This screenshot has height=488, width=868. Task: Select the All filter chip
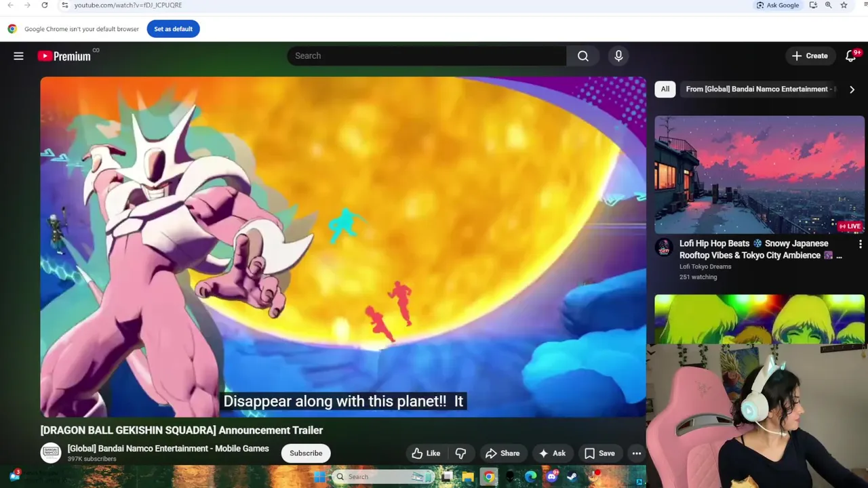tap(665, 89)
